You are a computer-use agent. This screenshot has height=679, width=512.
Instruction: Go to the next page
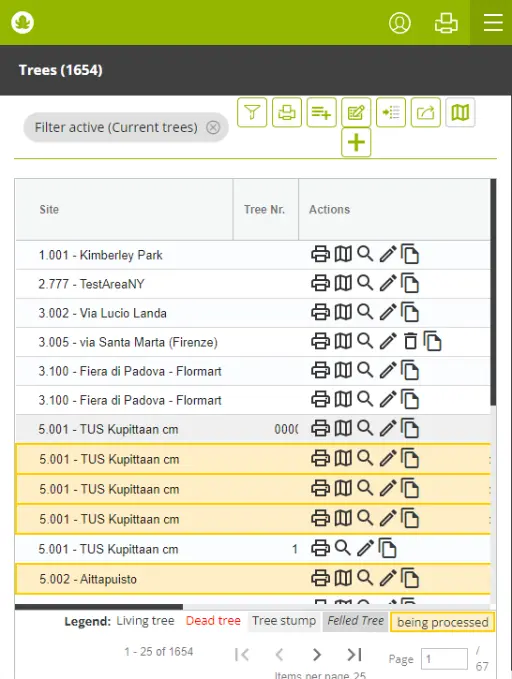coord(317,654)
